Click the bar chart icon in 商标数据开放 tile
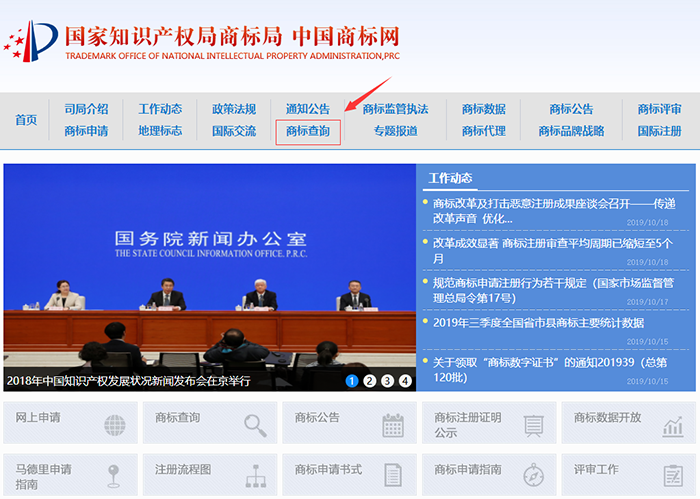 (x=672, y=426)
